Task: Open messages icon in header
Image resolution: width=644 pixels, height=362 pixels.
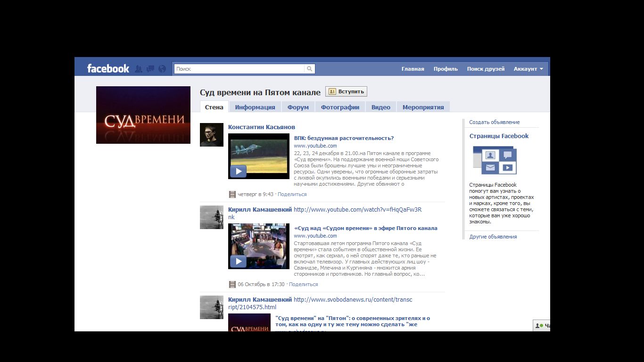Action: [150, 69]
